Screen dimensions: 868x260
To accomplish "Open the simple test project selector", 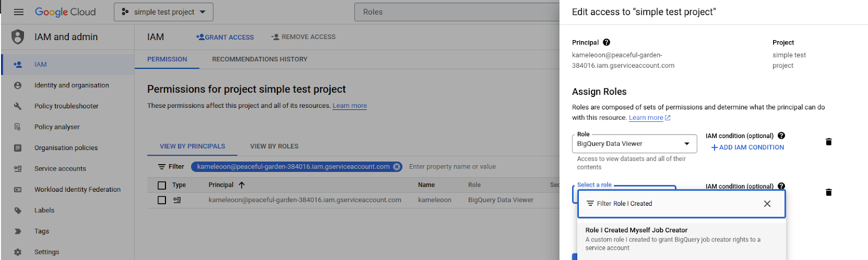I will [163, 12].
